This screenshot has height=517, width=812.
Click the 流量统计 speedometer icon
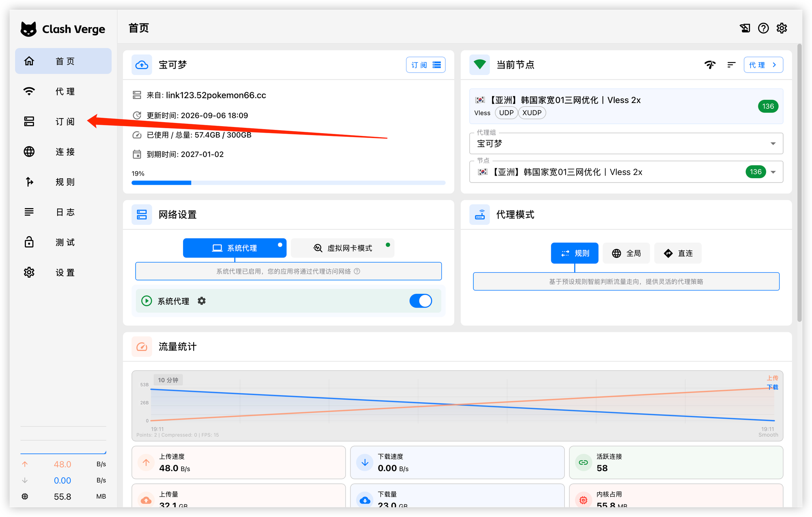tap(142, 347)
